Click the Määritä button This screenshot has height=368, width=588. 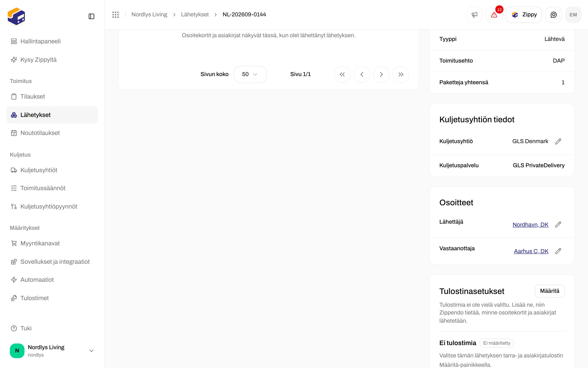(550, 291)
